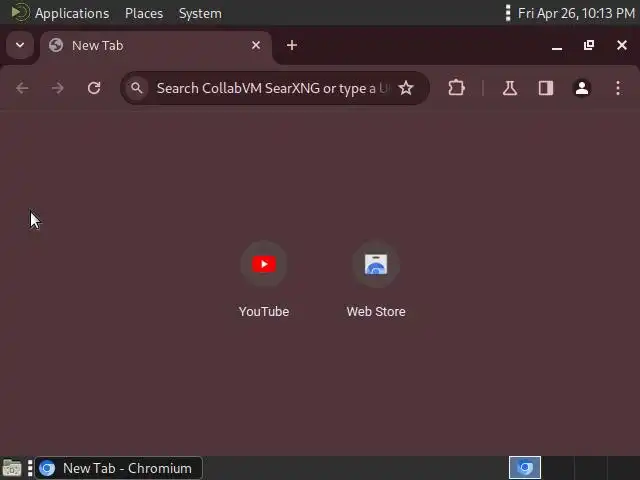The width and height of the screenshot is (640, 480).
Task: Click the forward navigation arrow
Action: [x=58, y=88]
